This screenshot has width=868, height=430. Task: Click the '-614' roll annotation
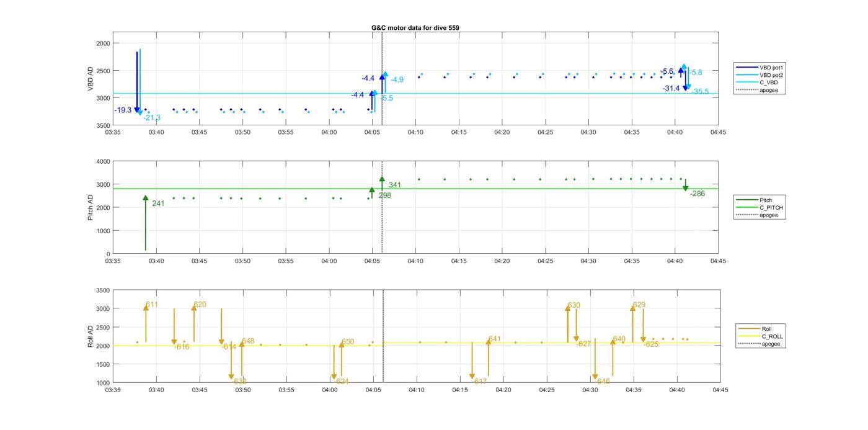229,347
